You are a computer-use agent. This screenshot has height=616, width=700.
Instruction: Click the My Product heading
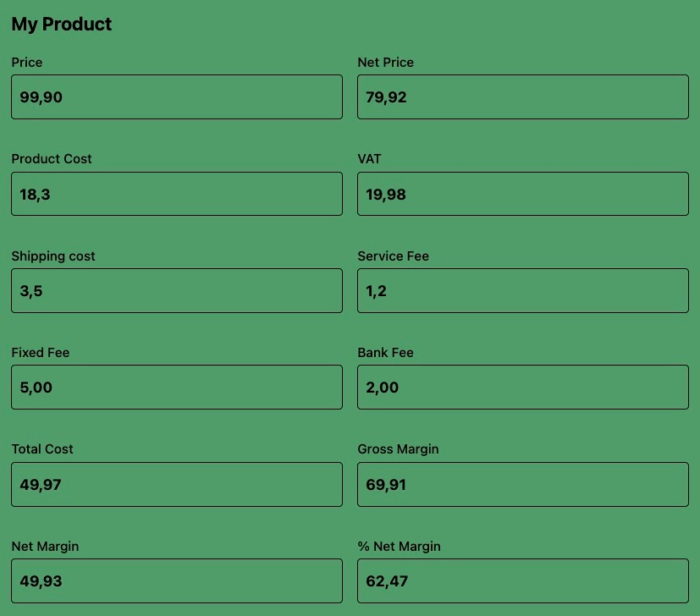tap(61, 25)
